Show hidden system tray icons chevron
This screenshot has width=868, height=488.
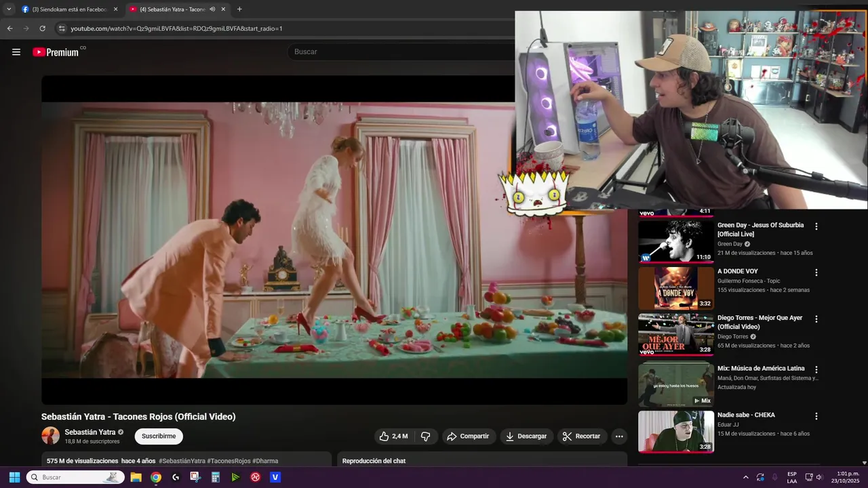click(746, 477)
